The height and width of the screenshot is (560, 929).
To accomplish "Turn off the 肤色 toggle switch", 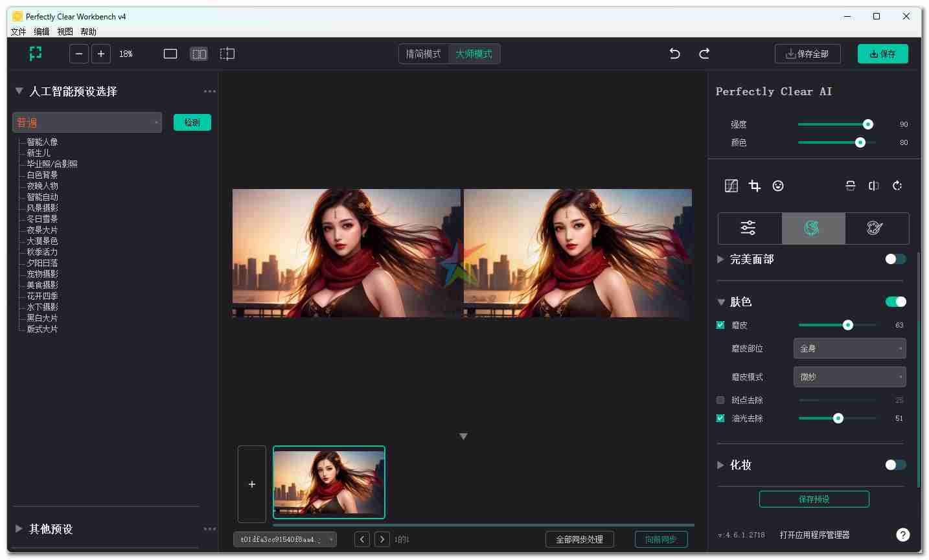I will (895, 302).
